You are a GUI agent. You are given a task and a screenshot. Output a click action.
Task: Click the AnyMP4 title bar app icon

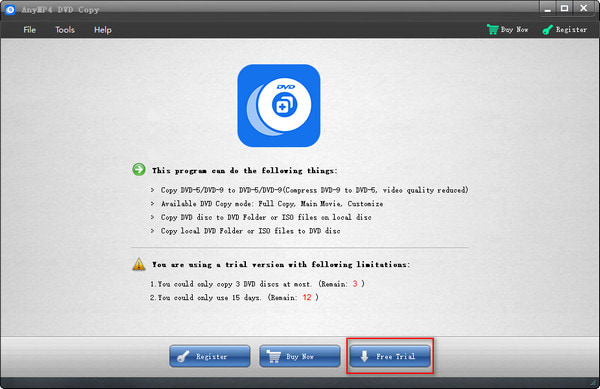coord(10,10)
